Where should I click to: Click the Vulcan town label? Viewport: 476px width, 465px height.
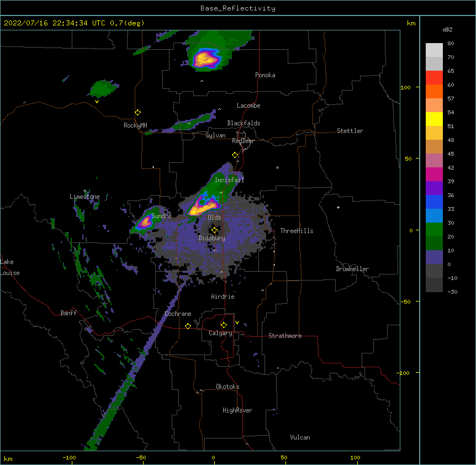300,437
